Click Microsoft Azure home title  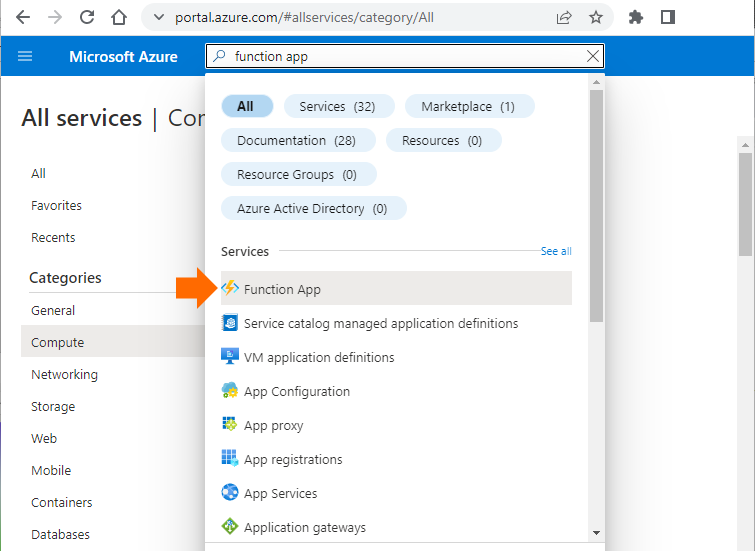tap(123, 56)
